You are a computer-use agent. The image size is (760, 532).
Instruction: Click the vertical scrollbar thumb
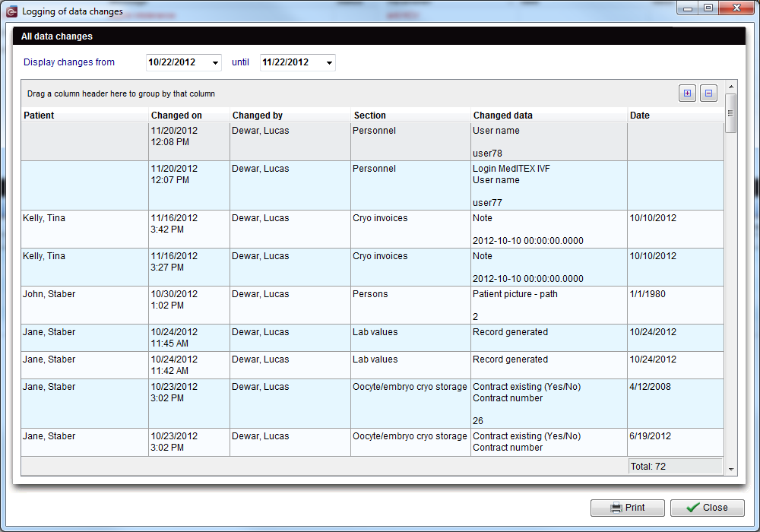(x=731, y=113)
